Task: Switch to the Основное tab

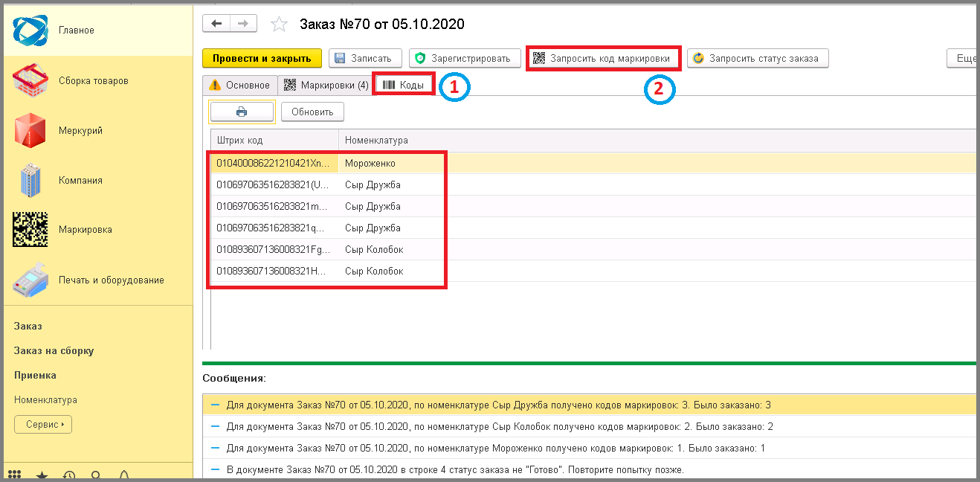Action: [240, 85]
